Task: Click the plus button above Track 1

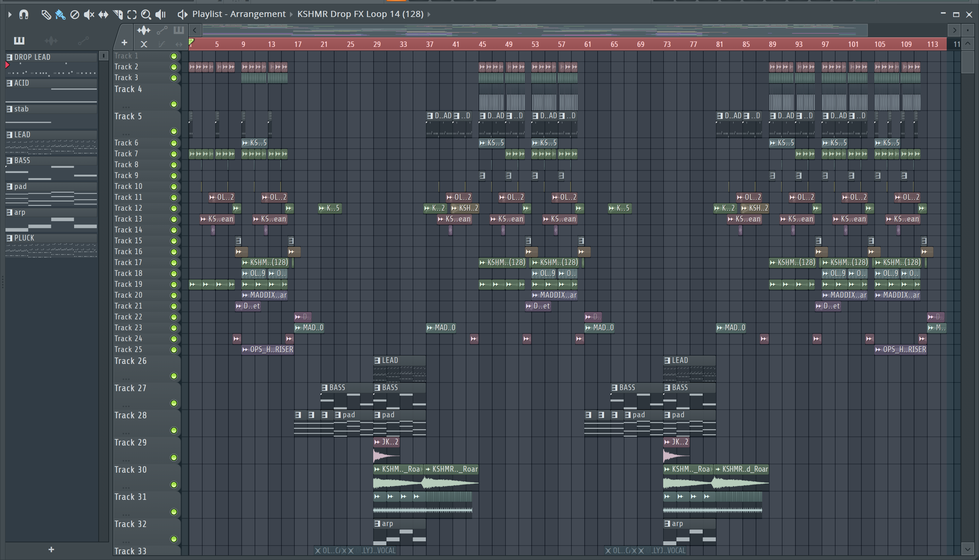Action: [124, 42]
